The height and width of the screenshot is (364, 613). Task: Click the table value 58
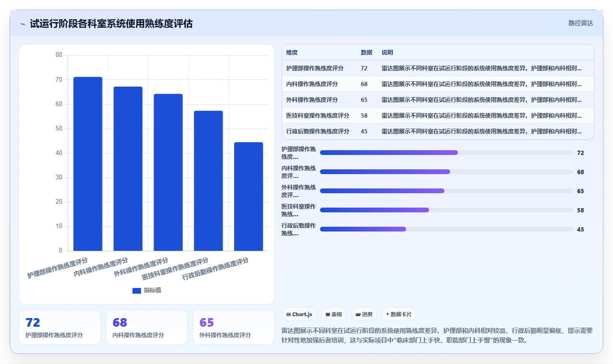(364, 116)
